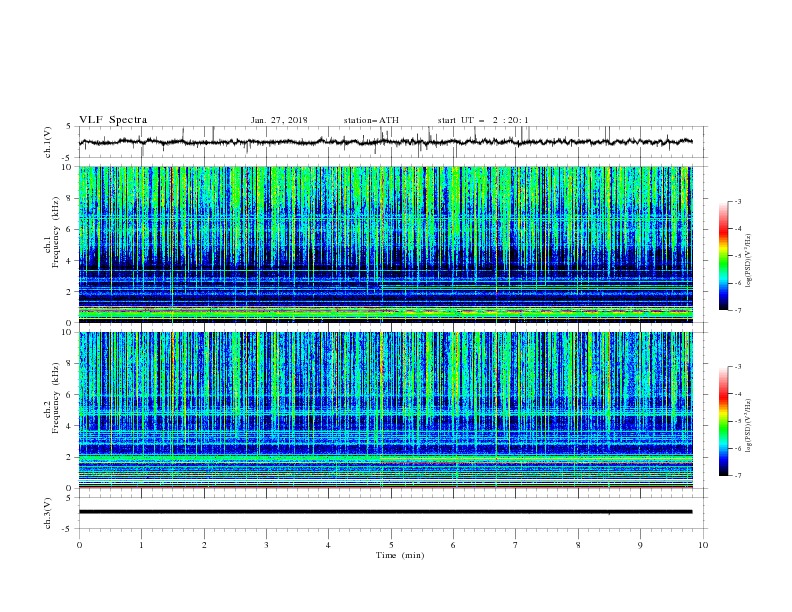The width and height of the screenshot is (792, 612).
Task: Click the "station=ATH" label
Action: pyautogui.click(x=371, y=120)
